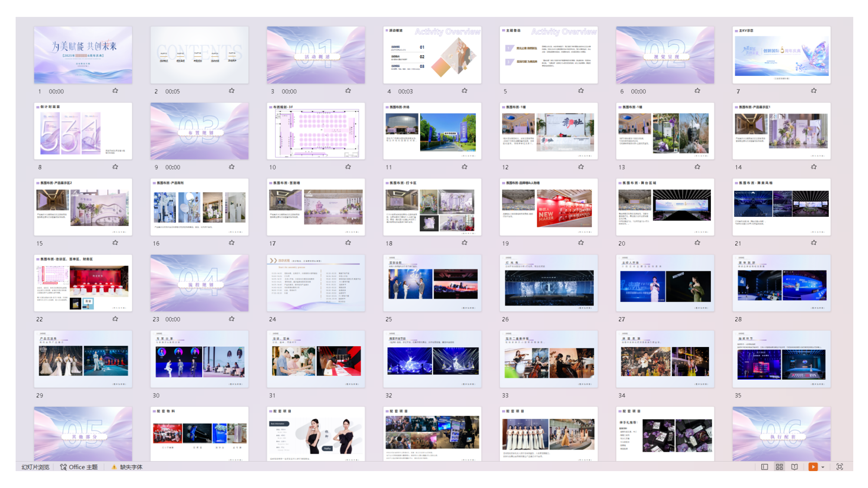This screenshot has height=488, width=868.
Task: Click star icon for slide 21
Action: [814, 242]
